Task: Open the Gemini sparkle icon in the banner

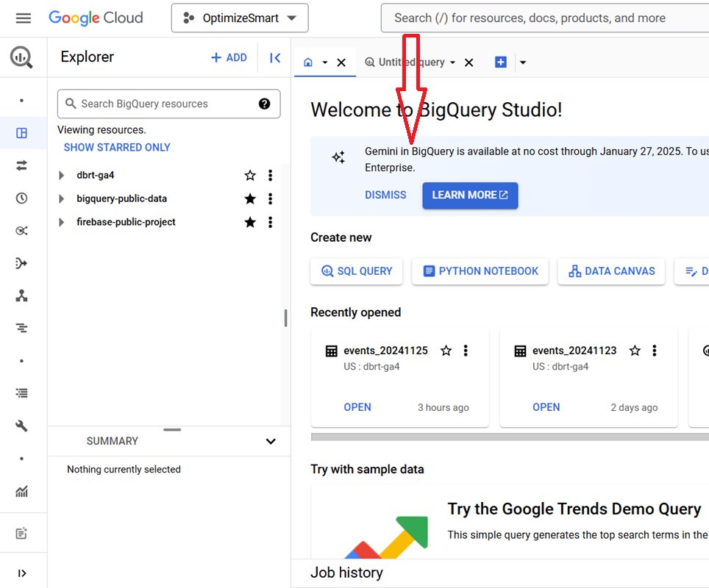Action: click(x=338, y=156)
